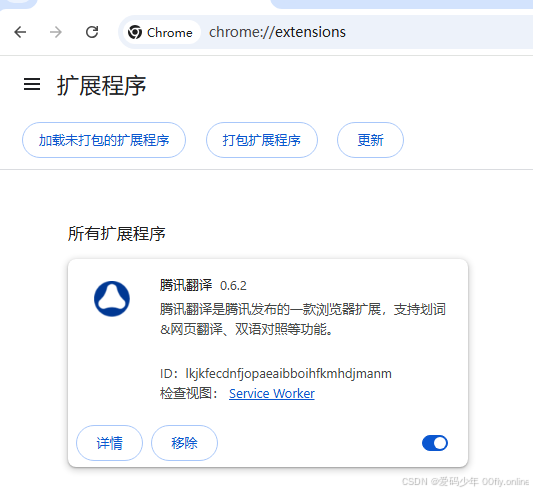Open 详情 for 腾讯翻译
This screenshot has height=493, width=533.
coord(109,443)
